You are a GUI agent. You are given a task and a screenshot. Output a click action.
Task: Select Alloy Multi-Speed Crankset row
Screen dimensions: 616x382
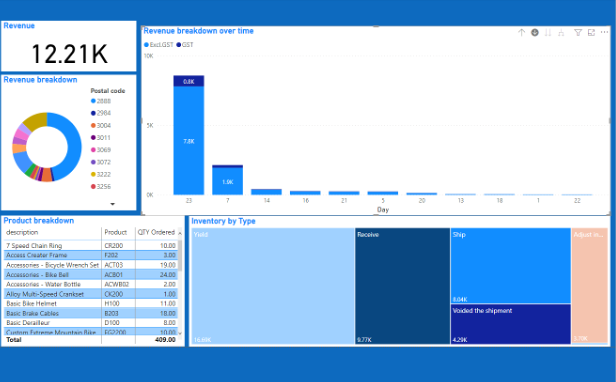90,294
